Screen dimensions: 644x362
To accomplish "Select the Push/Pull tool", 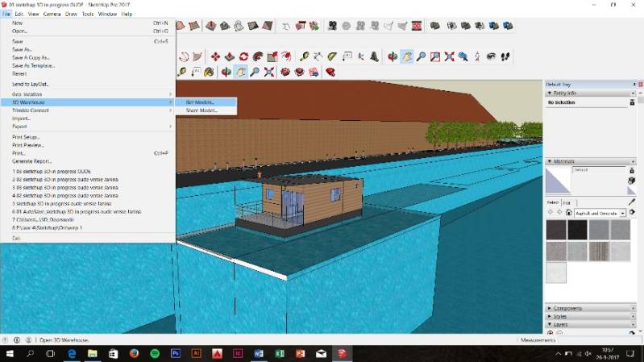I will [x=230, y=56].
